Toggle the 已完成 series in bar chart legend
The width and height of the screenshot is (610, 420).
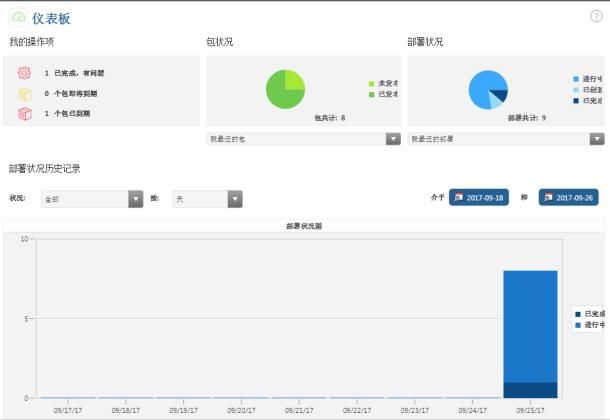tap(590, 314)
